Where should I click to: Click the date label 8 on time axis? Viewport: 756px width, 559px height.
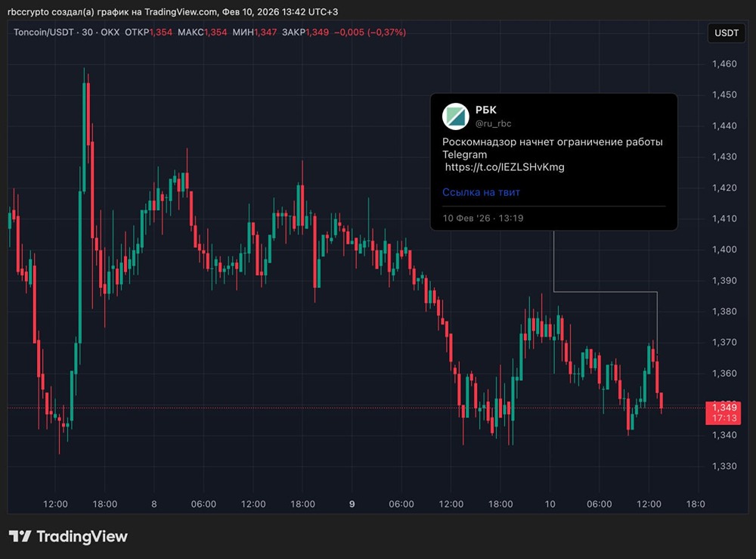coord(153,504)
